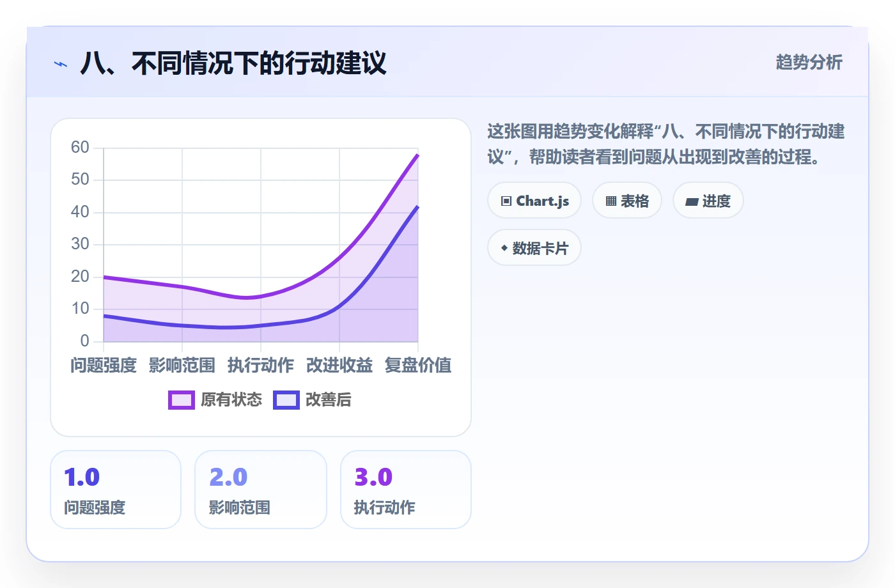
Task: Click the heading 八、不同情况下的行动建议
Action: 233,63
